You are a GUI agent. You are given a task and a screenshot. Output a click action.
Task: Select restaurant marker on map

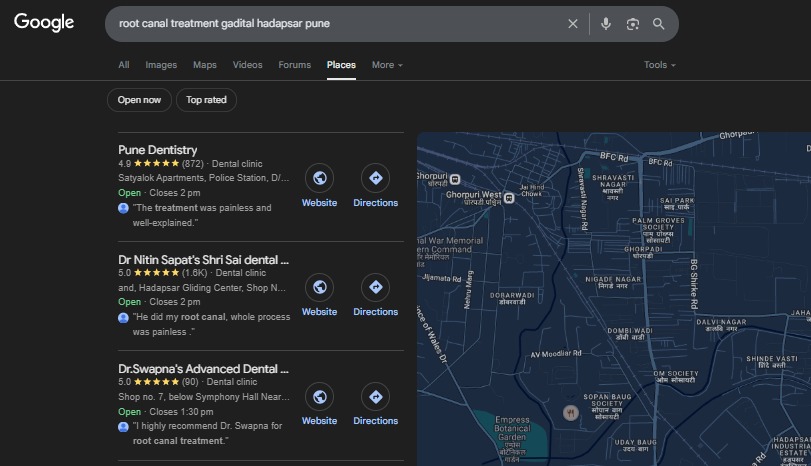click(x=570, y=413)
